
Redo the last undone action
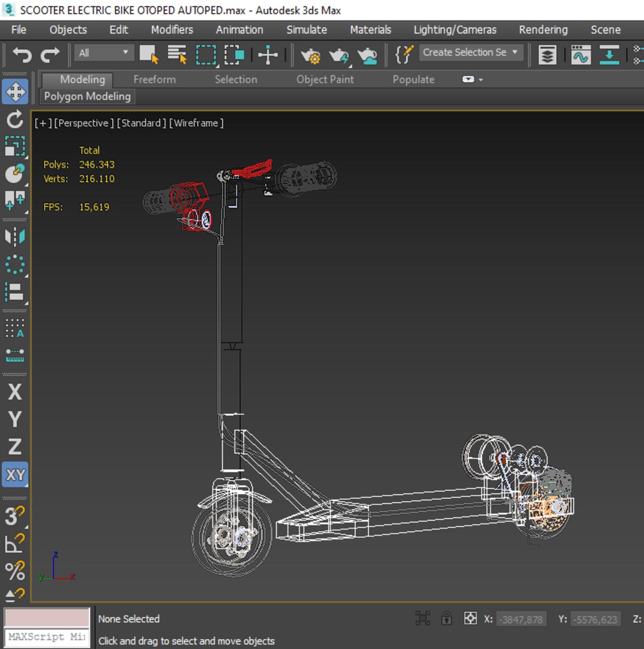[x=50, y=54]
